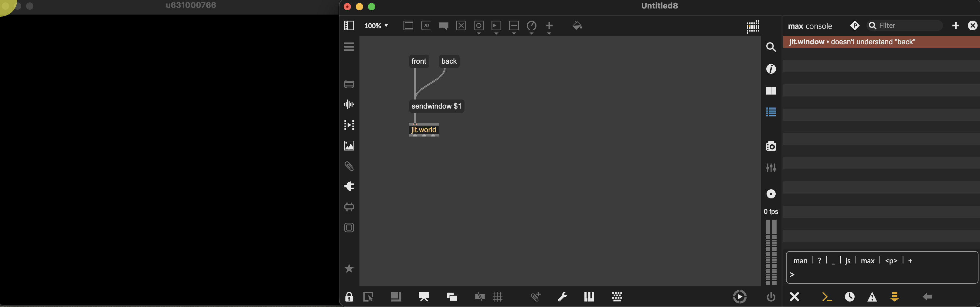Click the 'back' message box
Image resolution: width=980 pixels, height=307 pixels.
pyautogui.click(x=448, y=61)
